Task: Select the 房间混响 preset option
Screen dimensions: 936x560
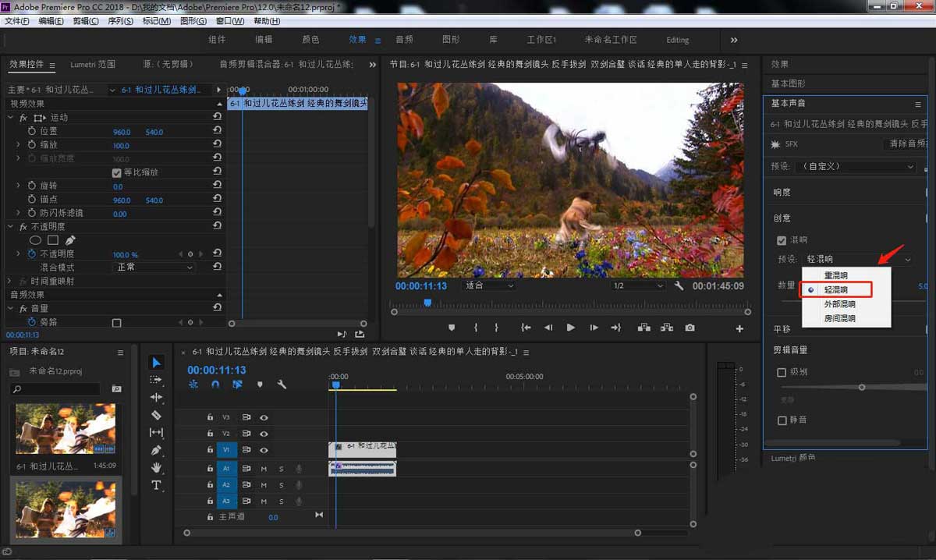Action: [x=839, y=318]
